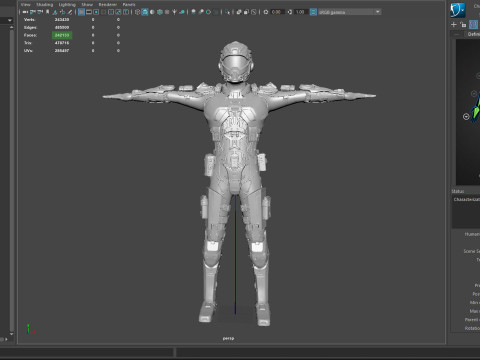Click the circled arrow hand effector marker
The image size is (480, 360).
click(x=466, y=117)
